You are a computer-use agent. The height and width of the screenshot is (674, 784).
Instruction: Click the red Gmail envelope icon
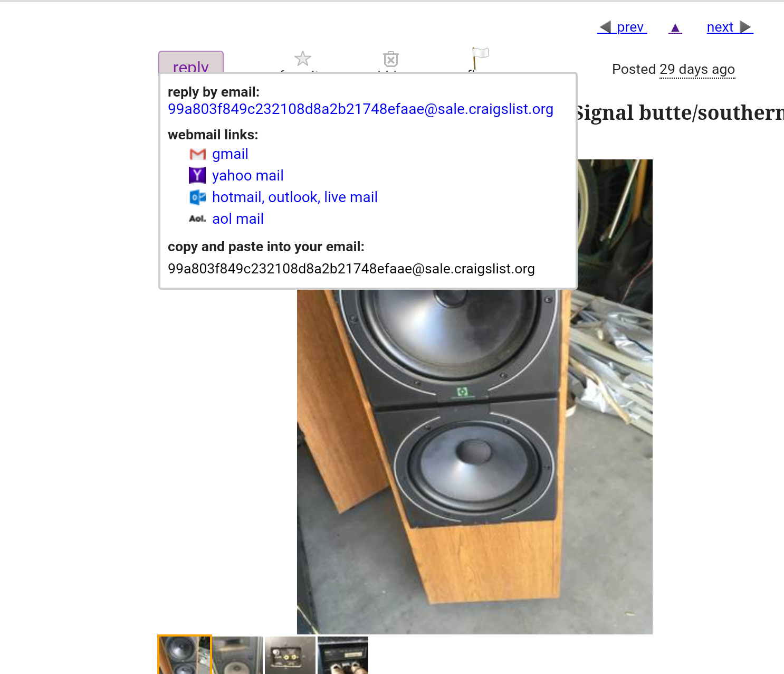pyautogui.click(x=197, y=154)
